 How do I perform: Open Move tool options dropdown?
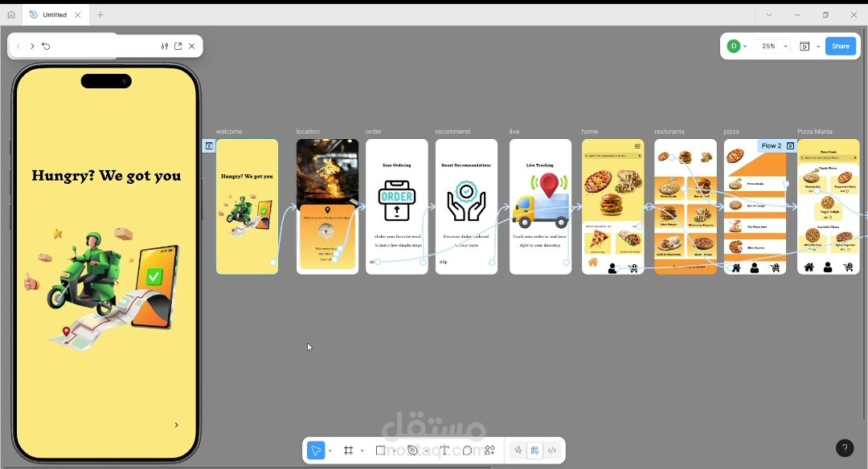click(x=330, y=451)
